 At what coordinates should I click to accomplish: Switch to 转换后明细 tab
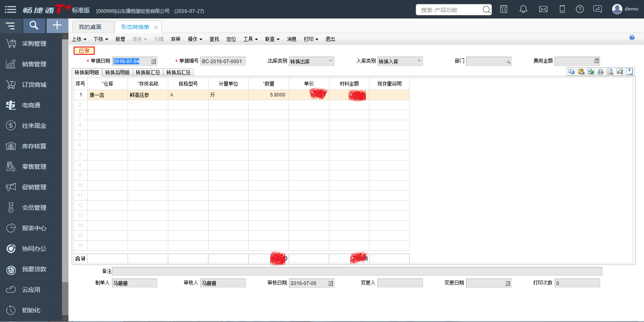(x=117, y=72)
